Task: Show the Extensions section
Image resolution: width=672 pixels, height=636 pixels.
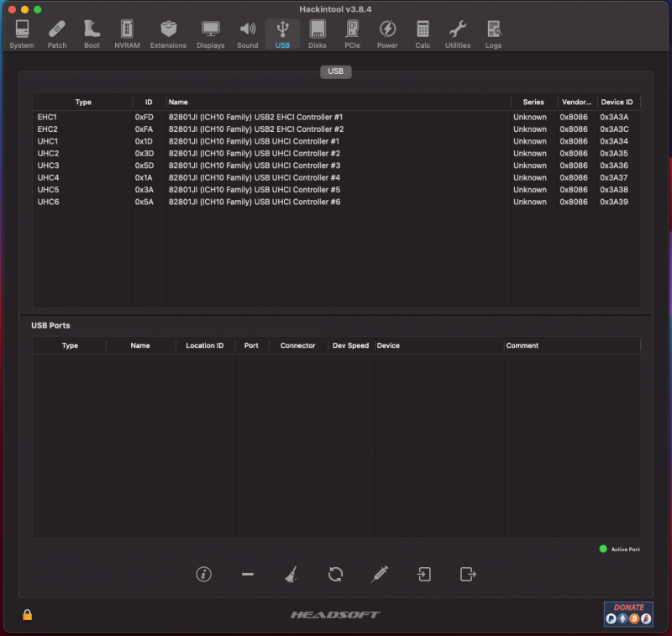Action: (168, 34)
